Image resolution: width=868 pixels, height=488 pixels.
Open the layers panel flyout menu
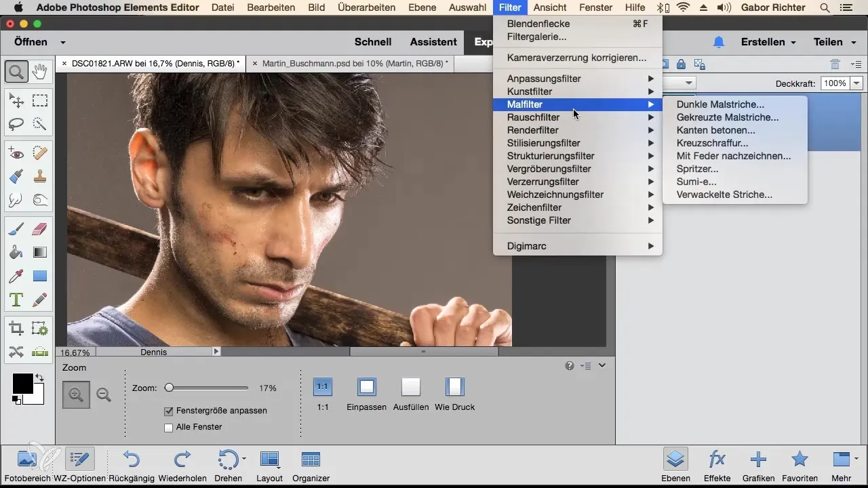[856, 64]
